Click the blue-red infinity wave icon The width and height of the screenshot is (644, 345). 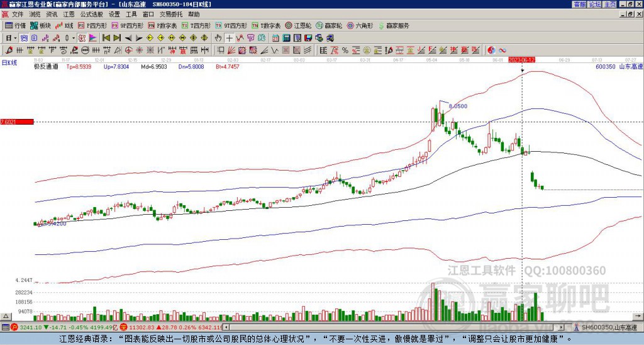(x=502, y=50)
